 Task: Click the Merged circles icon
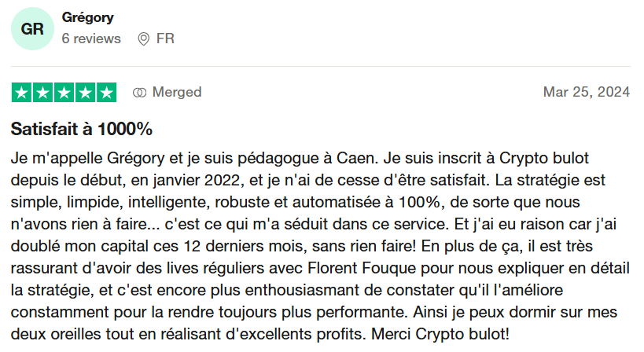click(x=140, y=93)
